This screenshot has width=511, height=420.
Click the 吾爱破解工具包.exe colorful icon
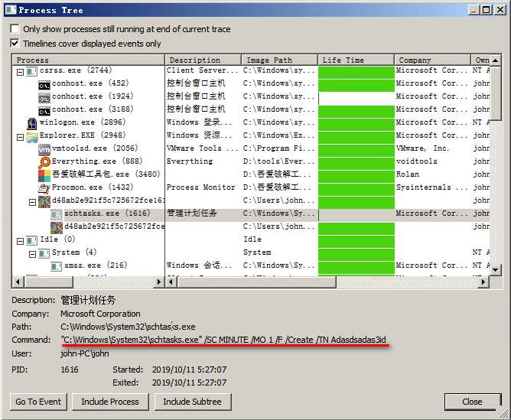(44, 176)
